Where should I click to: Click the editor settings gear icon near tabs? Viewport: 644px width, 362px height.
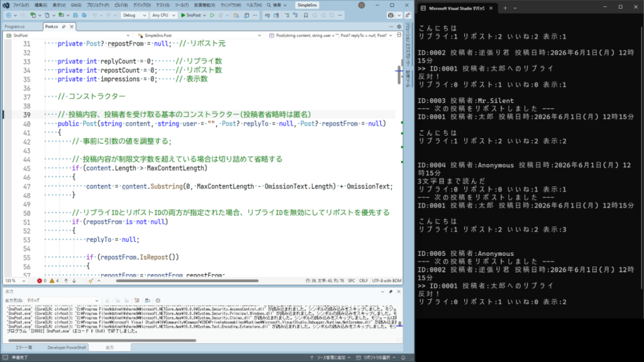tap(398, 26)
